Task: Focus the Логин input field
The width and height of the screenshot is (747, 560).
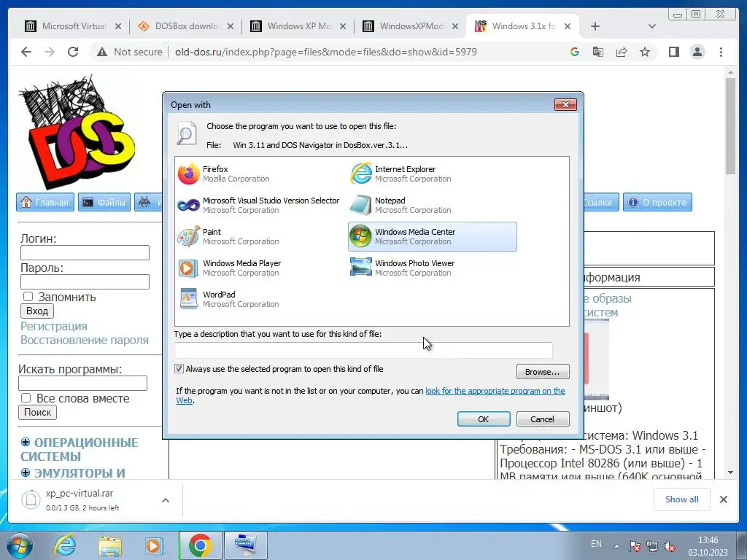Action: [x=85, y=253]
